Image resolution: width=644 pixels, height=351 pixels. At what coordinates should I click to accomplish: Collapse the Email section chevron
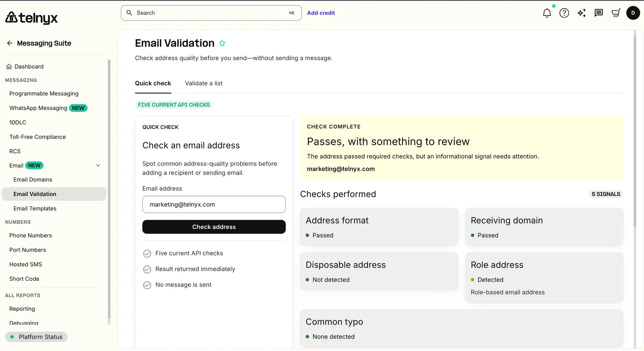pyautogui.click(x=98, y=165)
